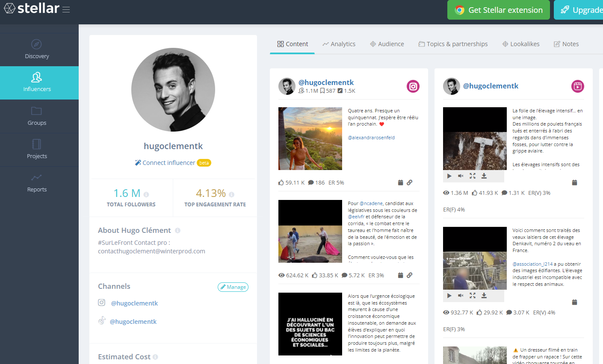Open Projects from the sidebar
This screenshot has height=364, width=603.
[37, 150]
